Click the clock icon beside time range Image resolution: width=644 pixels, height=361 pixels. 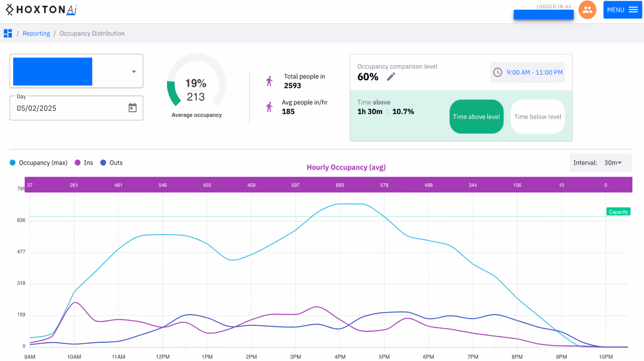[497, 72]
